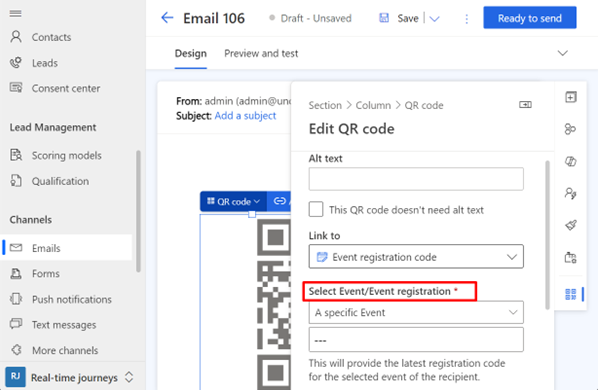Click the Qualification icon
Viewport: 598px width, 390px height.
point(16,181)
